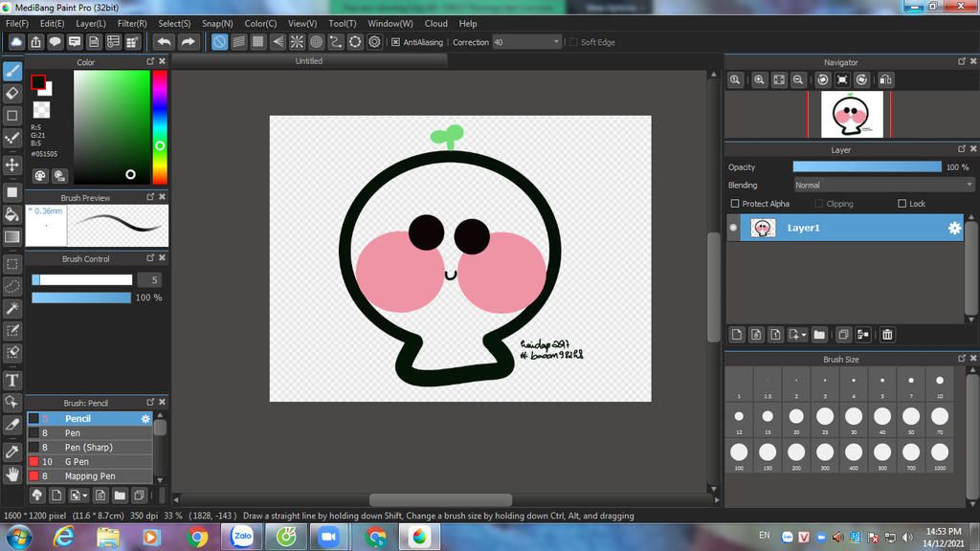Float the Navigator panel
Image resolution: width=980 pixels, height=551 pixels.
click(x=962, y=61)
